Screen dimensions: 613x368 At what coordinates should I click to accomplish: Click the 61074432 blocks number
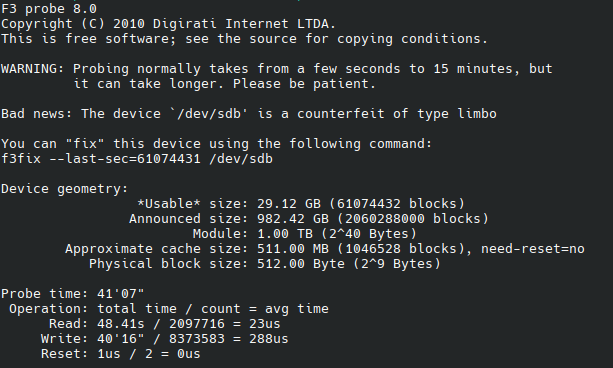point(368,204)
